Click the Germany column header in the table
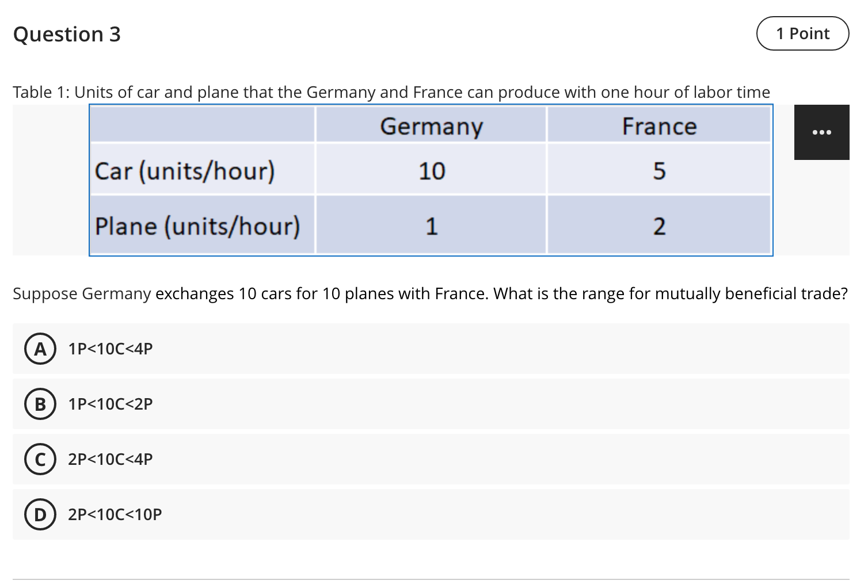Viewport: 868px width, 588px height. coord(431,125)
